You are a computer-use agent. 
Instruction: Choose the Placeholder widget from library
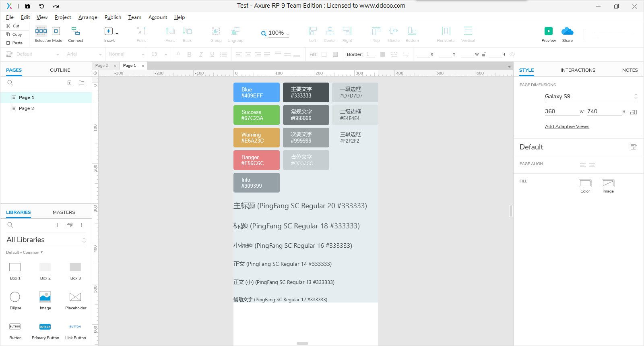coord(76,300)
